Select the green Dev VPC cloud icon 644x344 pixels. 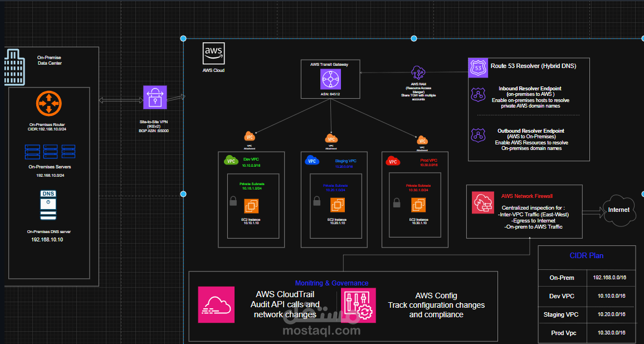(232, 161)
